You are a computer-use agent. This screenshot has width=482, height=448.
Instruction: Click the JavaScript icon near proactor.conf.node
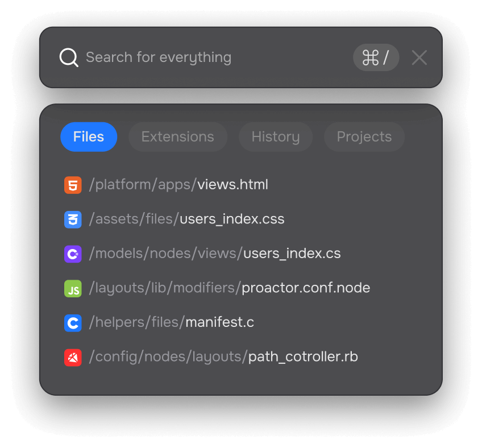pos(73,288)
